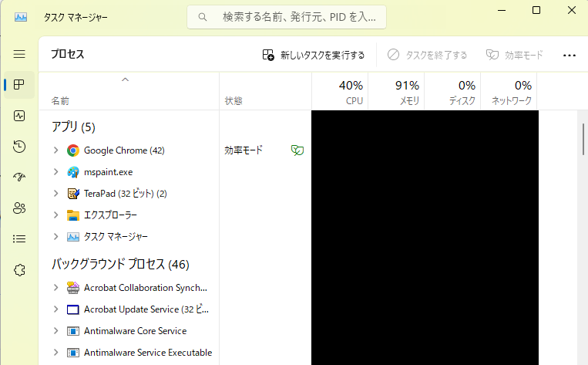588x365 pixels.
Task: Click the Acrobat Collaboration Synchronizer icon
Action: point(73,288)
